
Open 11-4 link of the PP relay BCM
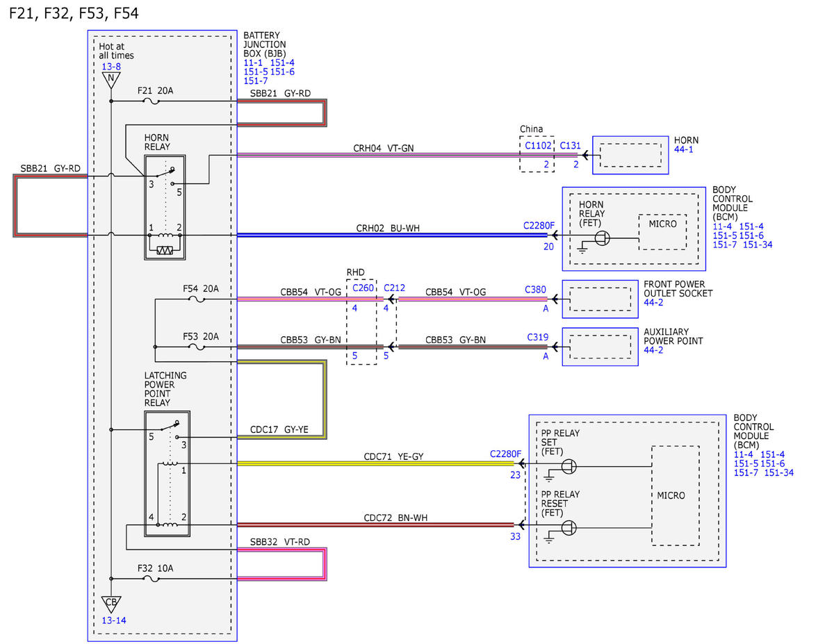click(x=744, y=454)
